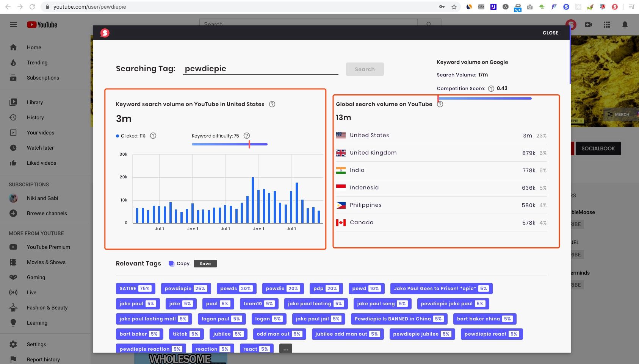Viewport: 639px width, 364px height.
Task: Select the pewds 20% tag
Action: coord(236,289)
